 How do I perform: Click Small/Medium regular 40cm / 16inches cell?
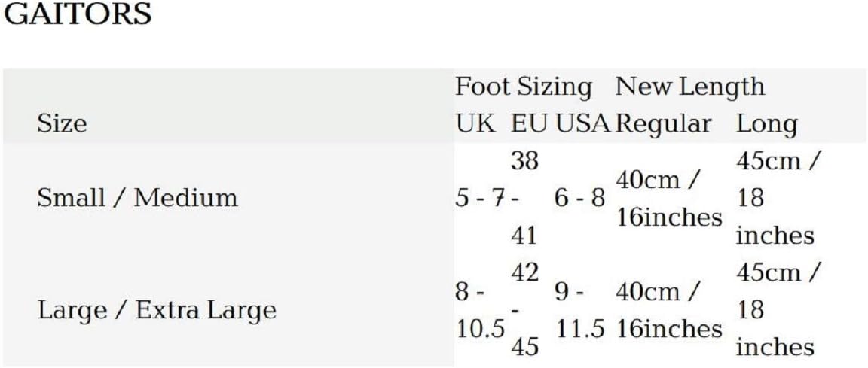coord(669,199)
